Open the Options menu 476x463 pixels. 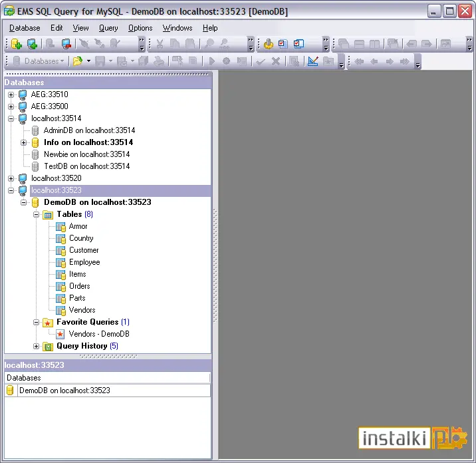coord(140,28)
